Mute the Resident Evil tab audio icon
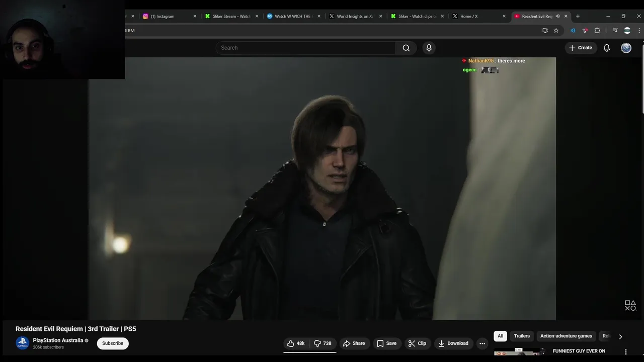Screen dimensions: 644x362 point(557,16)
